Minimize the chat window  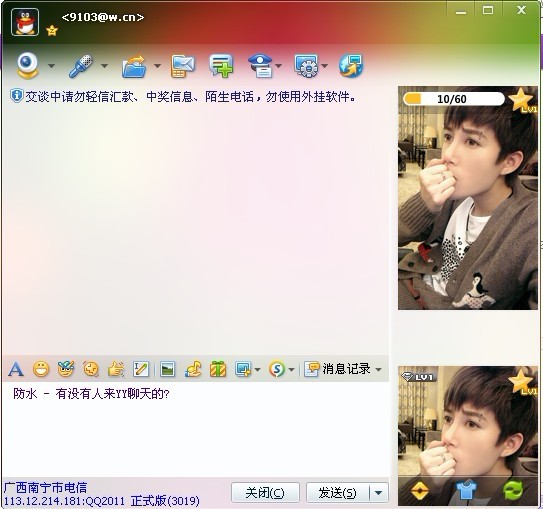click(461, 11)
